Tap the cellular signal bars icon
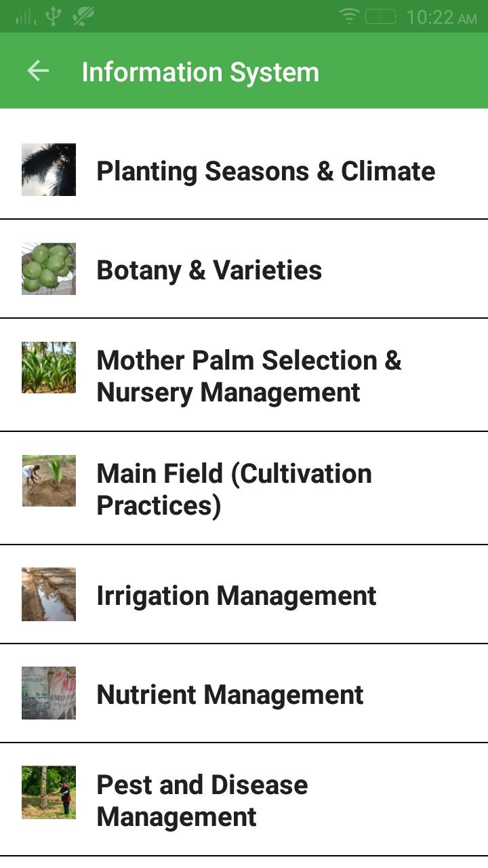 click(x=26, y=17)
